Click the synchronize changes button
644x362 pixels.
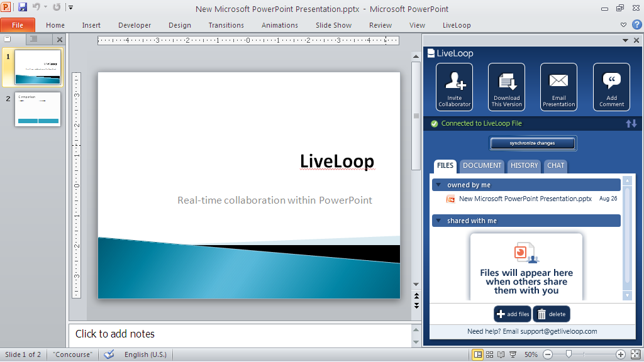click(x=532, y=143)
